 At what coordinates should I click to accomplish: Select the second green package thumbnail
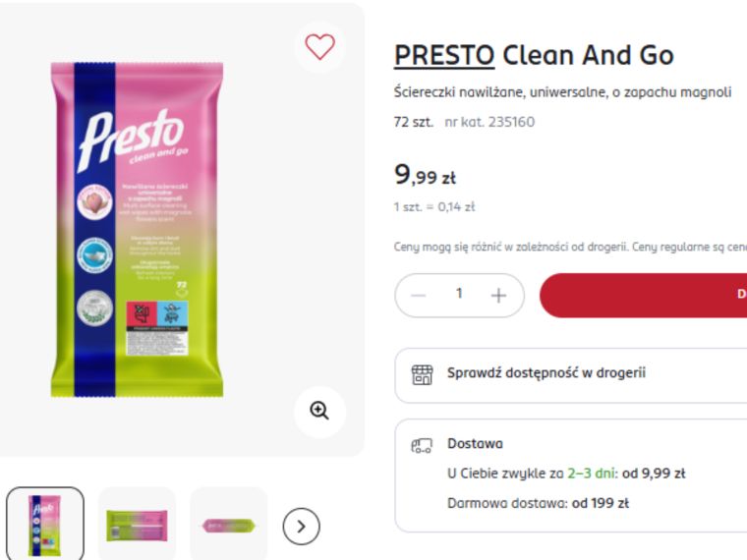[x=137, y=526]
